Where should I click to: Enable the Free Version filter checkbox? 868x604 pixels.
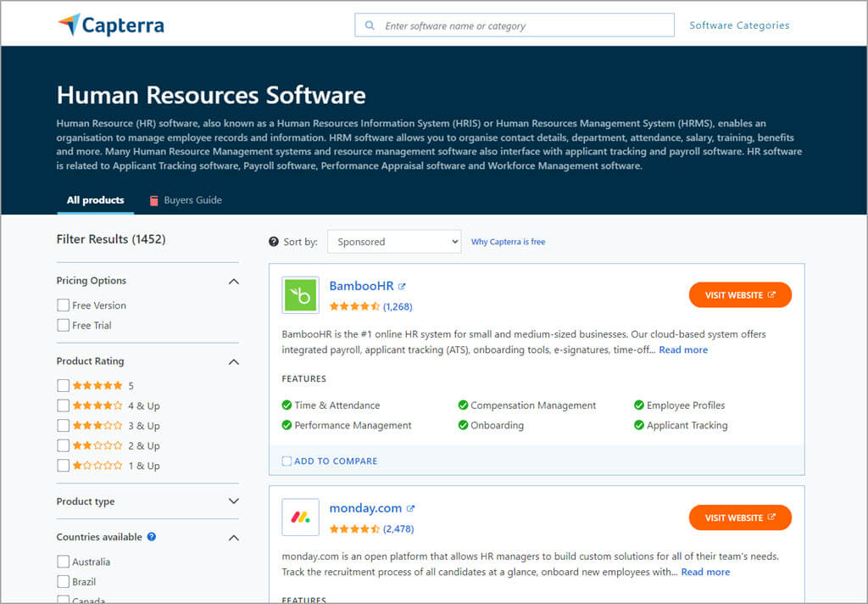pyautogui.click(x=64, y=305)
